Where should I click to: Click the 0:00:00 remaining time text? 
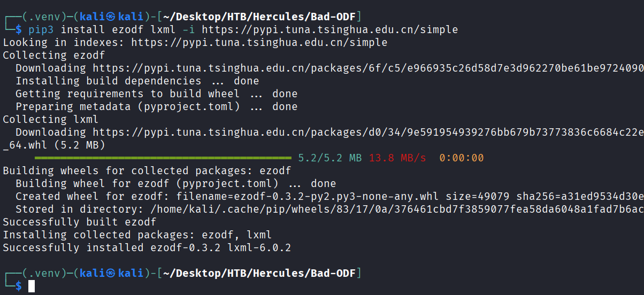[x=462, y=158]
